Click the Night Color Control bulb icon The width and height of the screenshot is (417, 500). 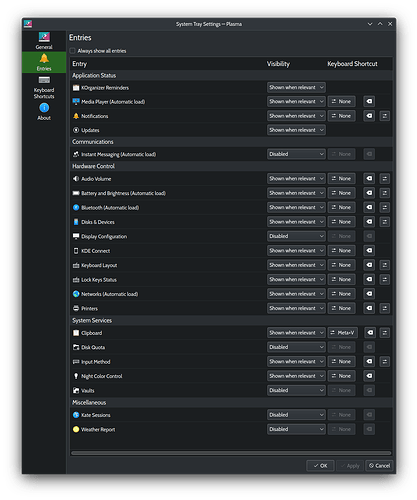(76, 376)
